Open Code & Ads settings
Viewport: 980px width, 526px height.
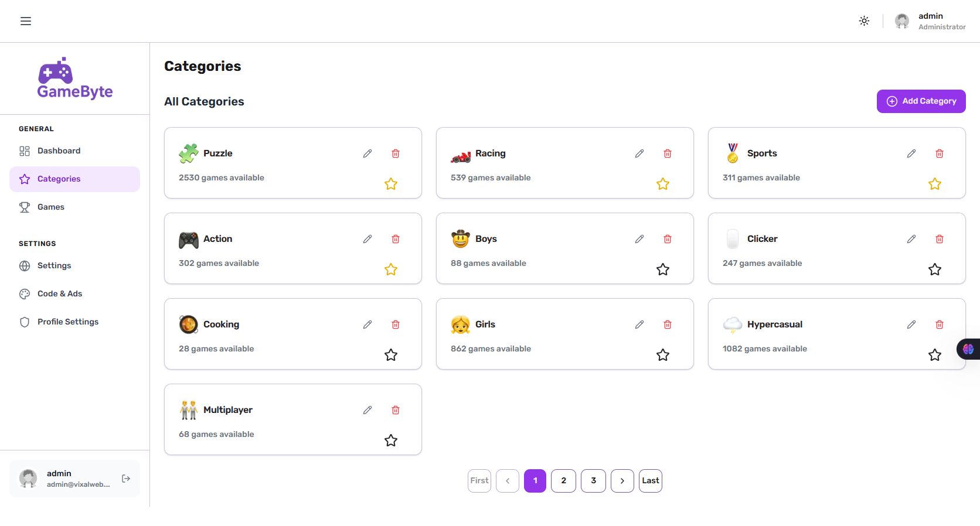(60, 293)
